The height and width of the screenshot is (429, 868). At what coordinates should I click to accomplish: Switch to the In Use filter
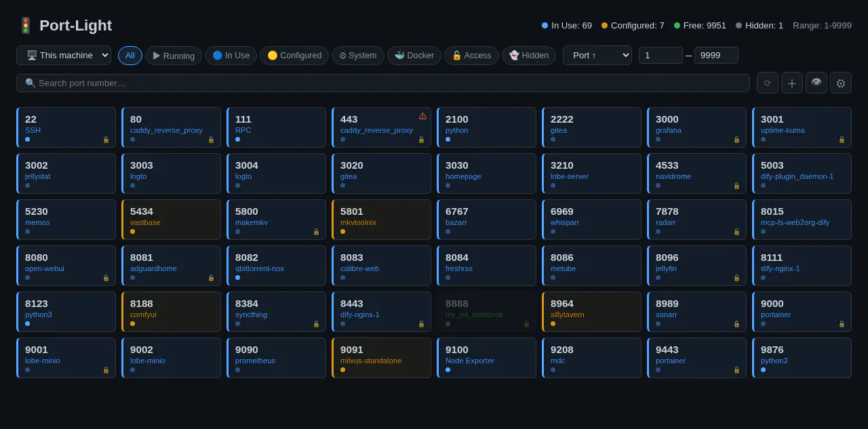231,56
